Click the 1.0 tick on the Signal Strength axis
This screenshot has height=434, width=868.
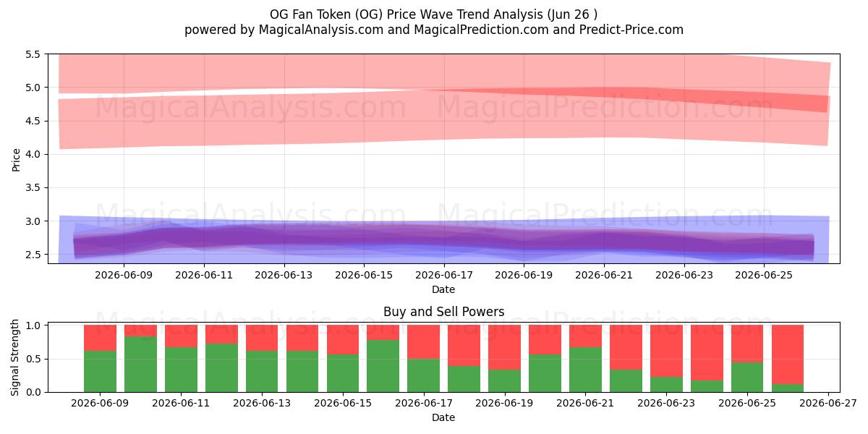(x=32, y=325)
